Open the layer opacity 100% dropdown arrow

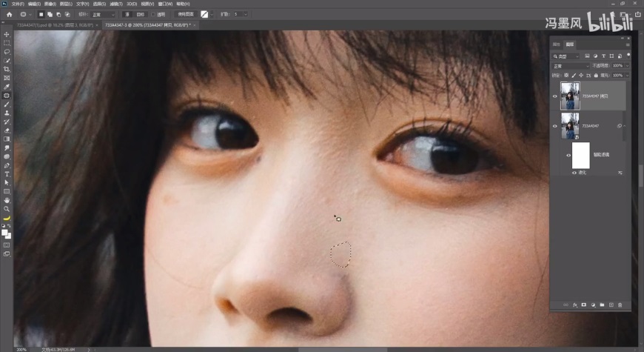[x=627, y=66]
